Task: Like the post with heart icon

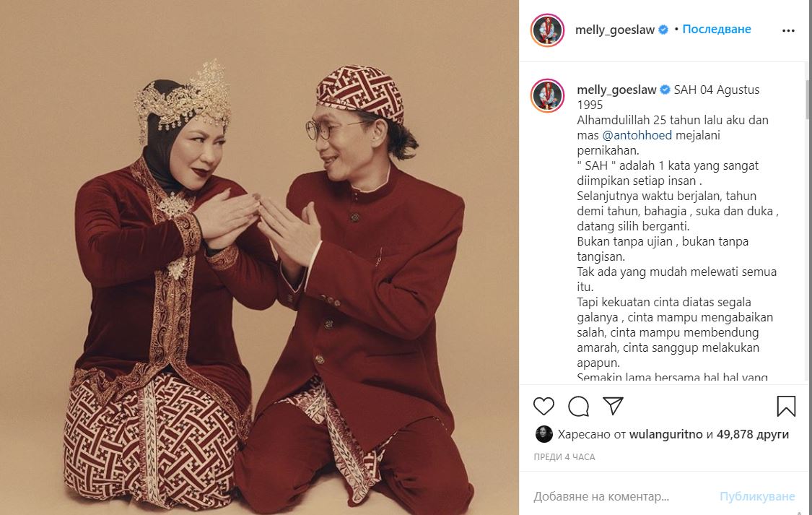Action: pos(543,406)
